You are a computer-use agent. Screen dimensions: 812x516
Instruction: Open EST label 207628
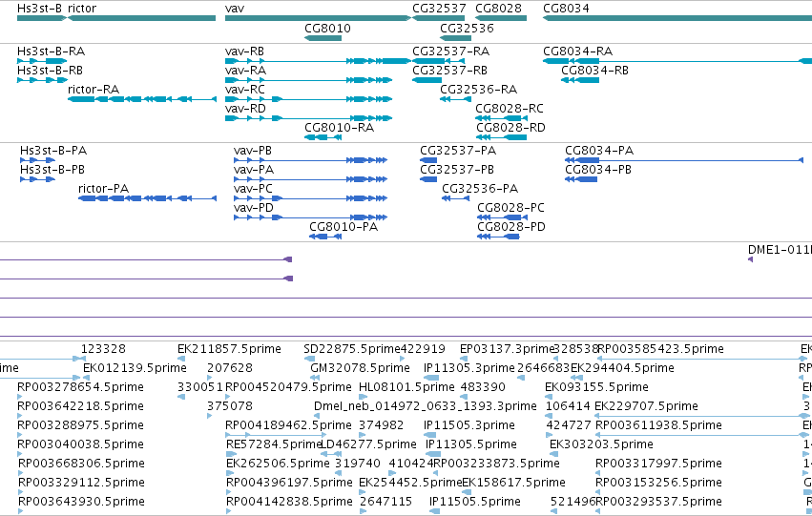230,368
